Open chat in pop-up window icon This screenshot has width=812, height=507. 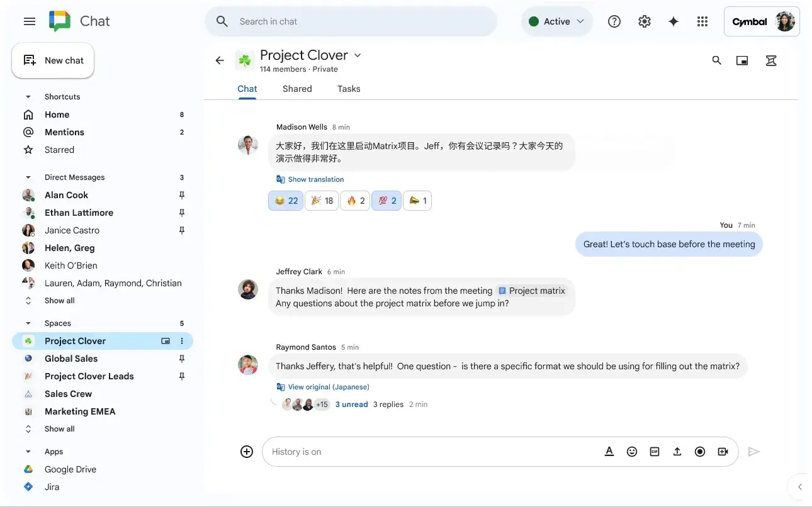coord(742,60)
